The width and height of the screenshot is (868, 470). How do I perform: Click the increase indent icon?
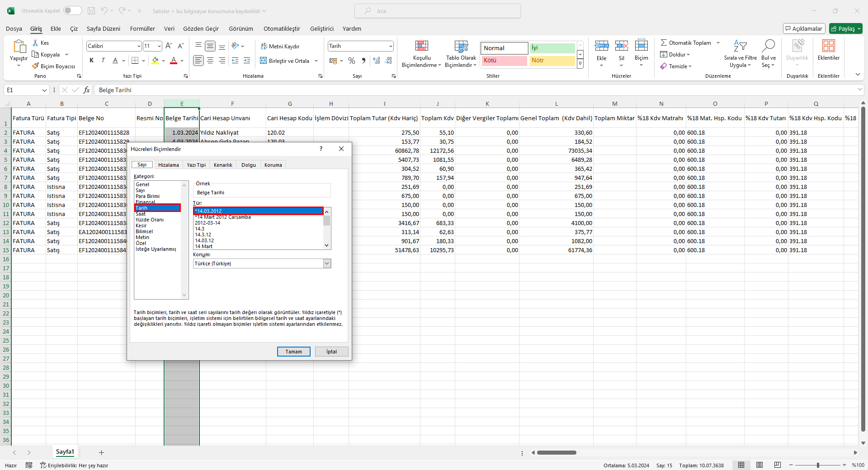pyautogui.click(x=247, y=60)
